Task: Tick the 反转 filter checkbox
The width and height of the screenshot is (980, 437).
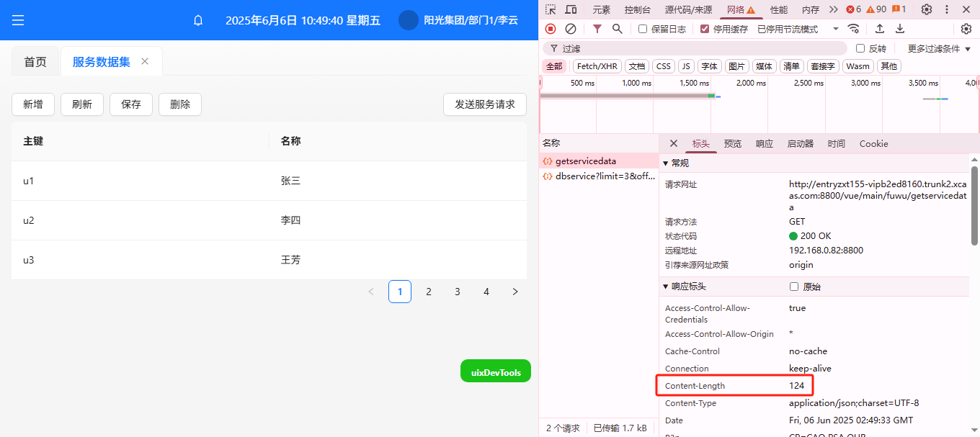Action: 860,48
